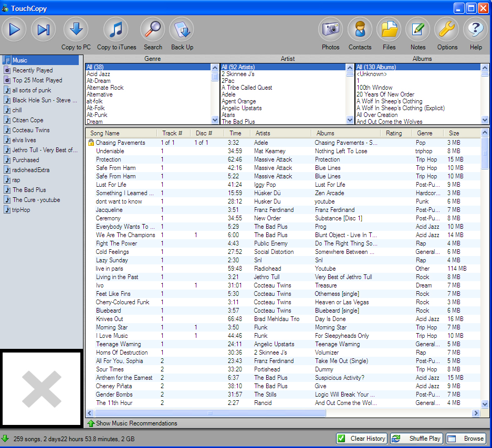
Task: Click the green download arrow in status bar
Action: 5,438
